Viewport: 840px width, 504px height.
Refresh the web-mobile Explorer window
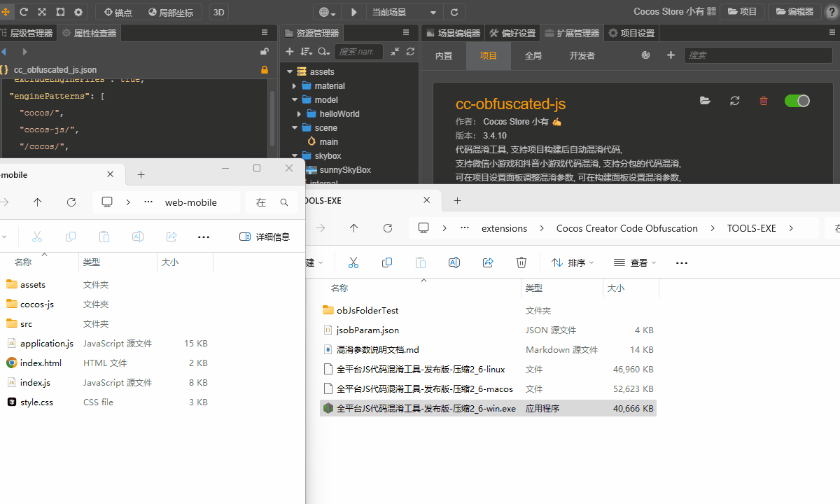pos(71,202)
